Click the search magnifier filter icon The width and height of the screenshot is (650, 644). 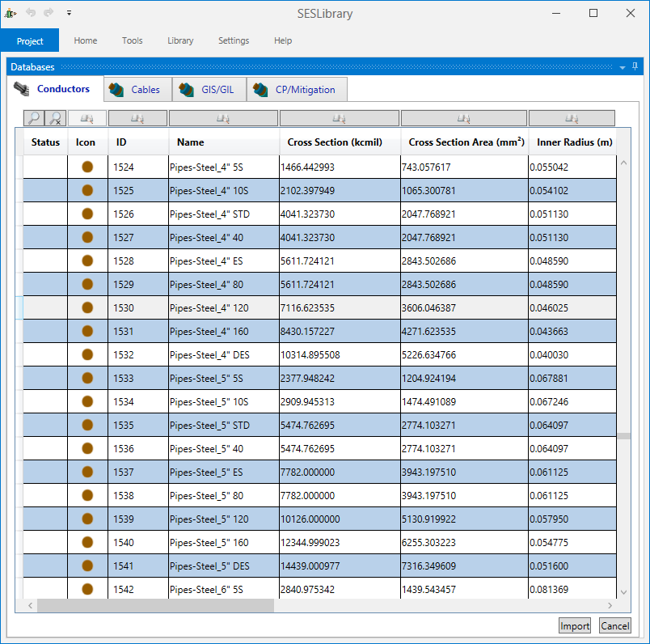[x=34, y=118]
